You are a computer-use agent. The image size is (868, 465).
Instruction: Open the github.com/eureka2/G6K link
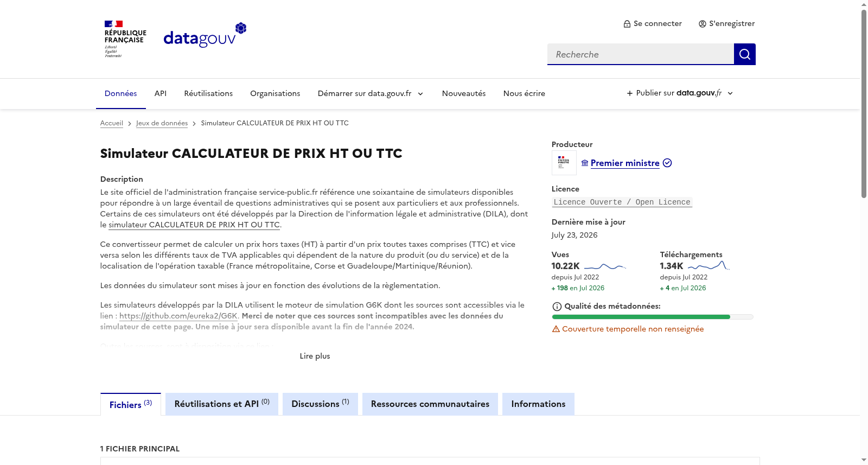click(x=178, y=316)
